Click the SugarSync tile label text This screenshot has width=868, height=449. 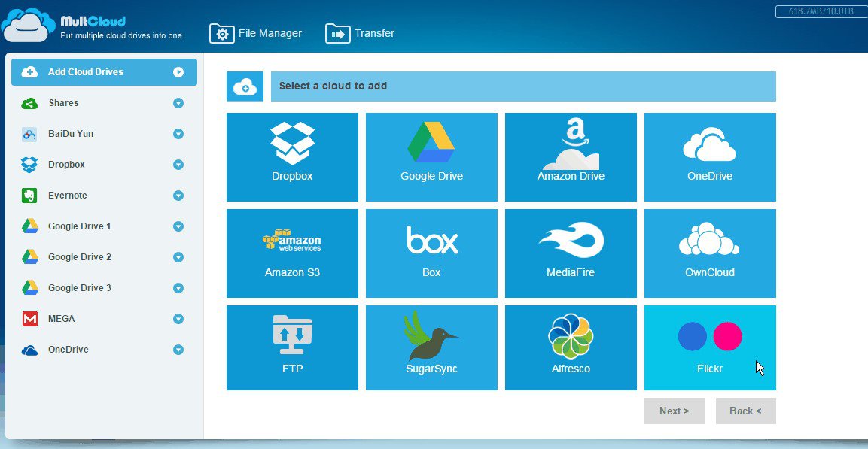point(432,369)
